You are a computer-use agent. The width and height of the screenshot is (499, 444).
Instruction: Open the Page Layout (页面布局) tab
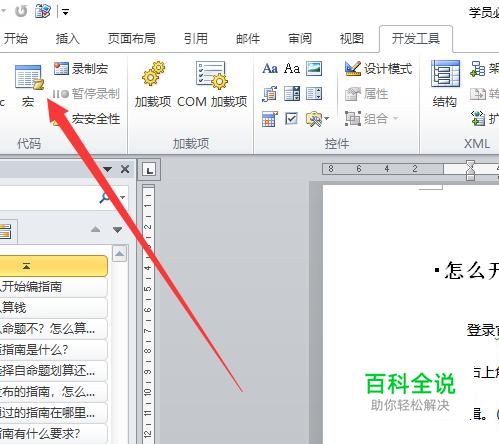pyautogui.click(x=132, y=39)
